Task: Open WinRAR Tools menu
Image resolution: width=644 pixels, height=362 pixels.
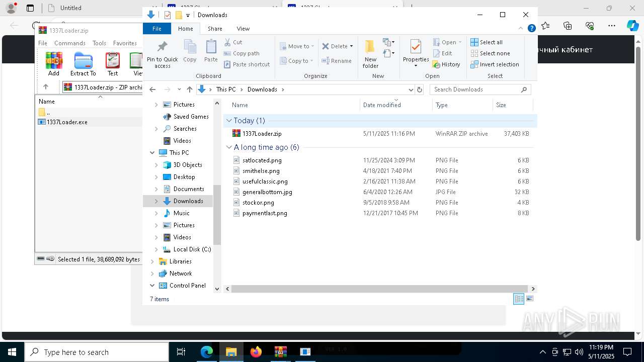Action: [99, 43]
